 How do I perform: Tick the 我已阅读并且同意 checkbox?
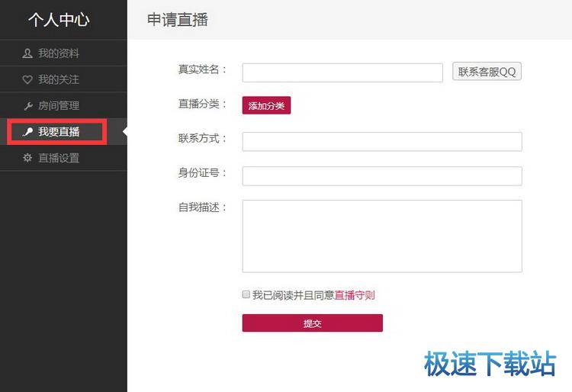(246, 294)
